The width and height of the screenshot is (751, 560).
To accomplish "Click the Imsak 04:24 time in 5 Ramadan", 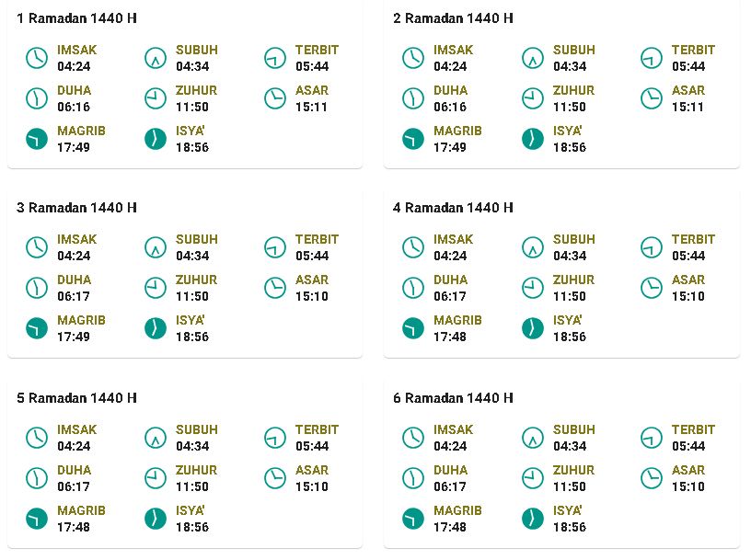I will pos(74,446).
